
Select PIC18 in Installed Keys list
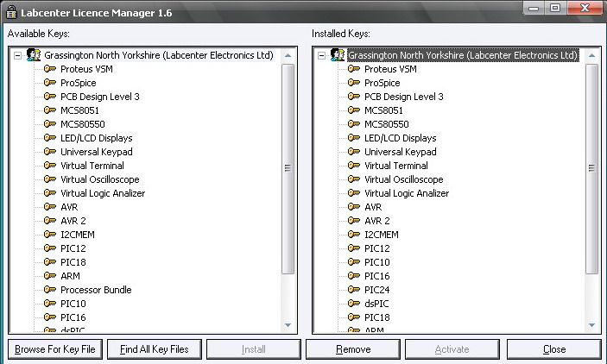(377, 317)
